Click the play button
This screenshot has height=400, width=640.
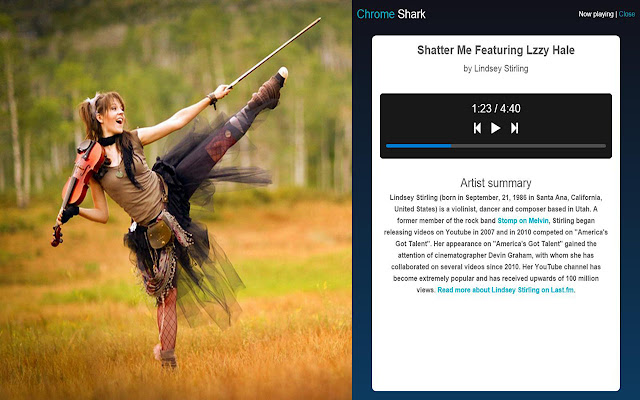click(x=496, y=128)
